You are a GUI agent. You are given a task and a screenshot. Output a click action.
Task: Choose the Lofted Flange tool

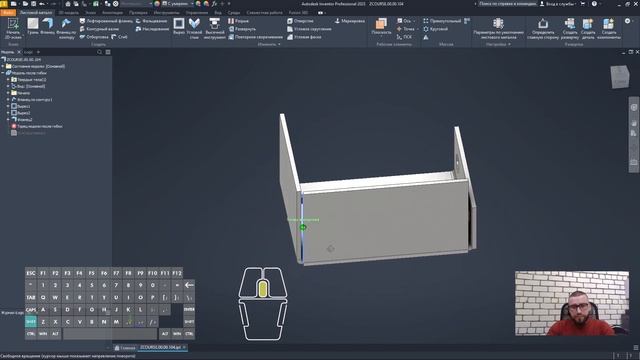tap(106, 21)
